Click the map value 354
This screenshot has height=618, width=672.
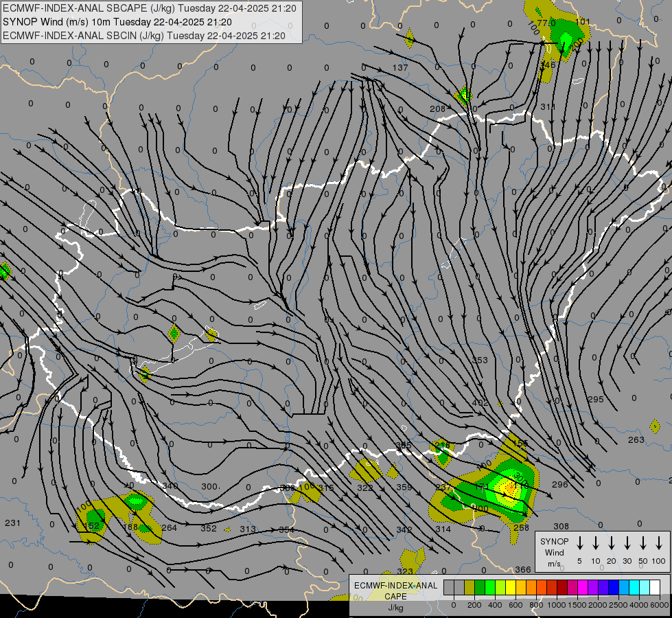[x=287, y=529]
